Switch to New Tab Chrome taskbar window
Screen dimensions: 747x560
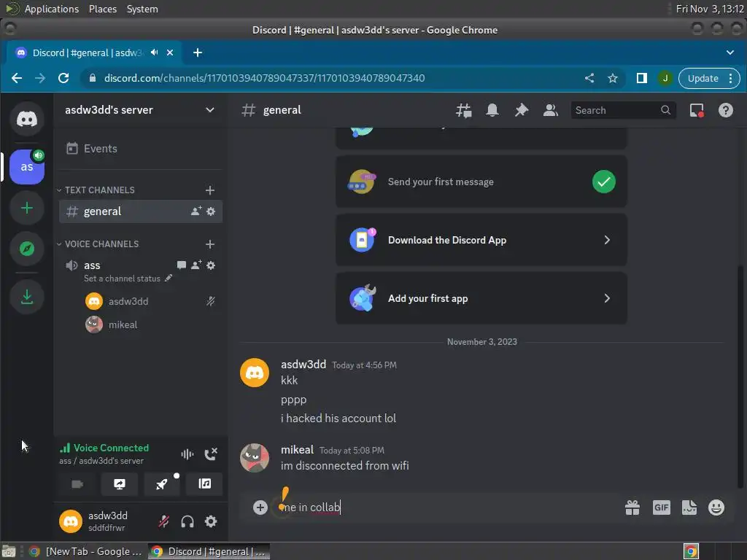click(86, 551)
